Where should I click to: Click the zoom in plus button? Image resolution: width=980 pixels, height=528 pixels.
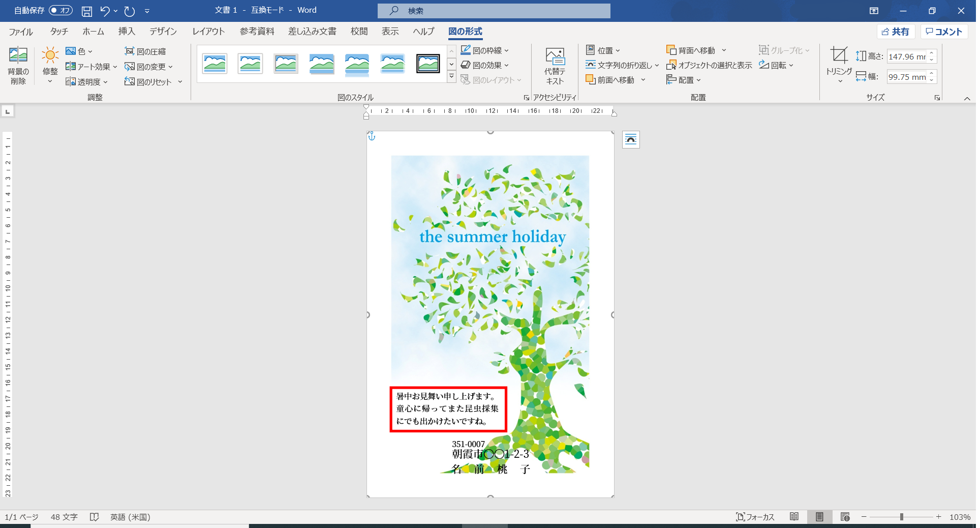[938, 517]
